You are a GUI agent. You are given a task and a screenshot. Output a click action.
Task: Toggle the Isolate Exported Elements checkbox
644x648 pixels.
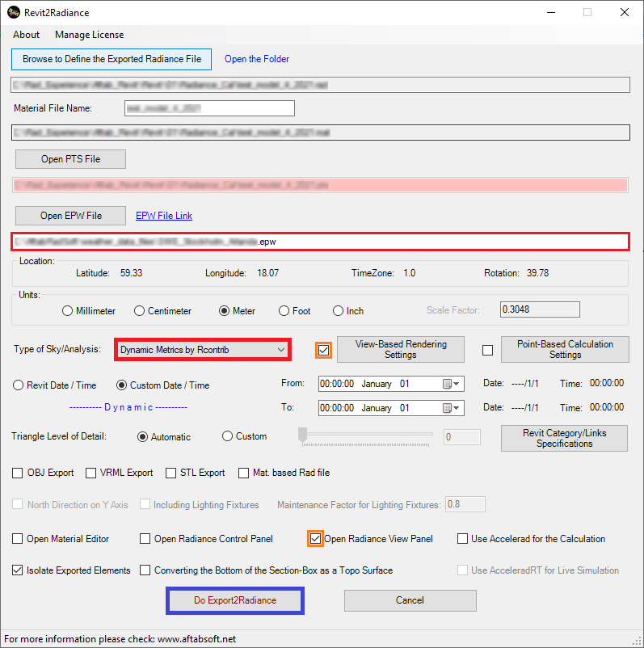tap(17, 570)
